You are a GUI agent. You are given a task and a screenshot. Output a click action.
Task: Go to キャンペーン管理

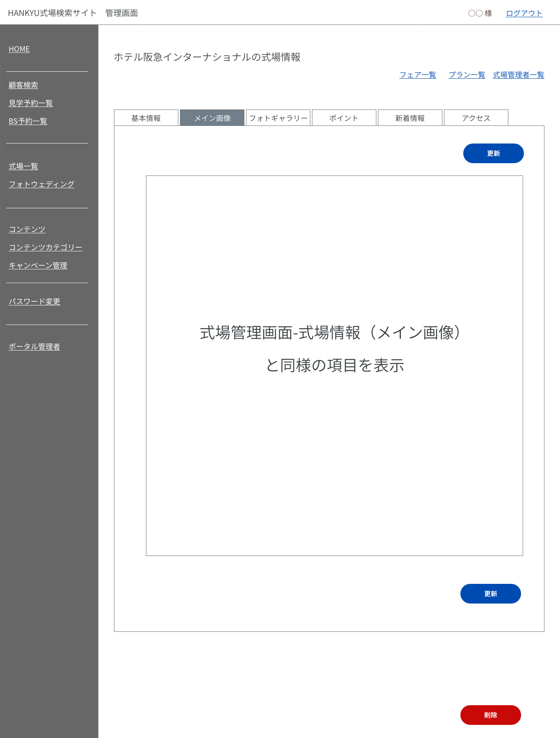coord(38,266)
